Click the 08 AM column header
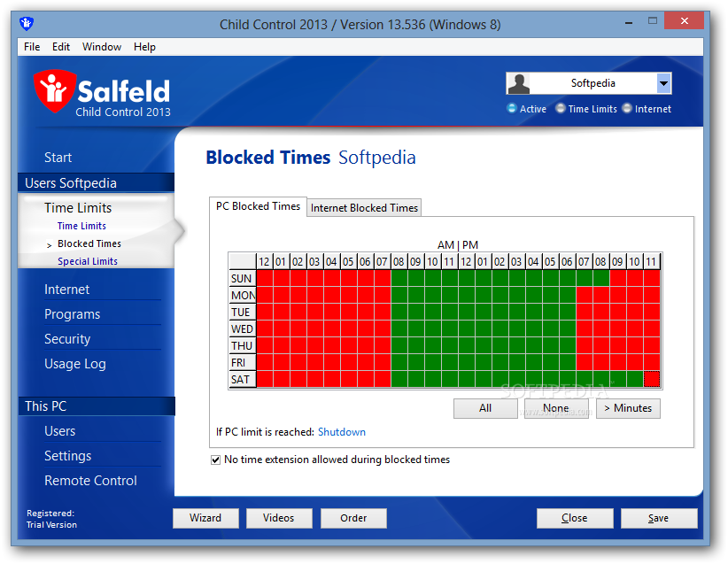The height and width of the screenshot is (564, 728). tap(399, 262)
